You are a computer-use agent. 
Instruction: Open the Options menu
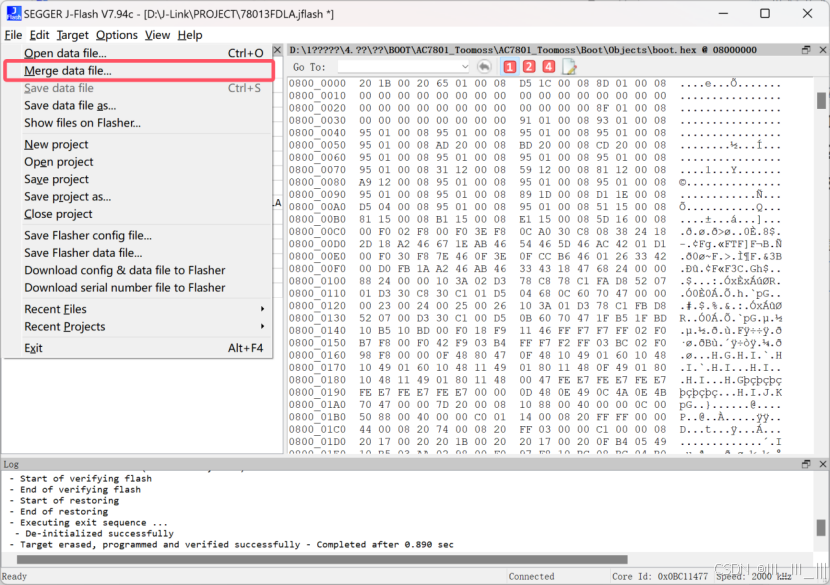[116, 35]
